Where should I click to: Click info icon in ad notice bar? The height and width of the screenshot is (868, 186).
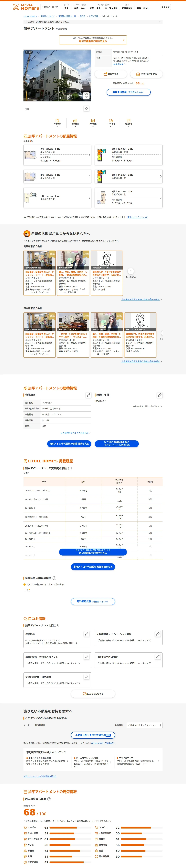[26, 22]
